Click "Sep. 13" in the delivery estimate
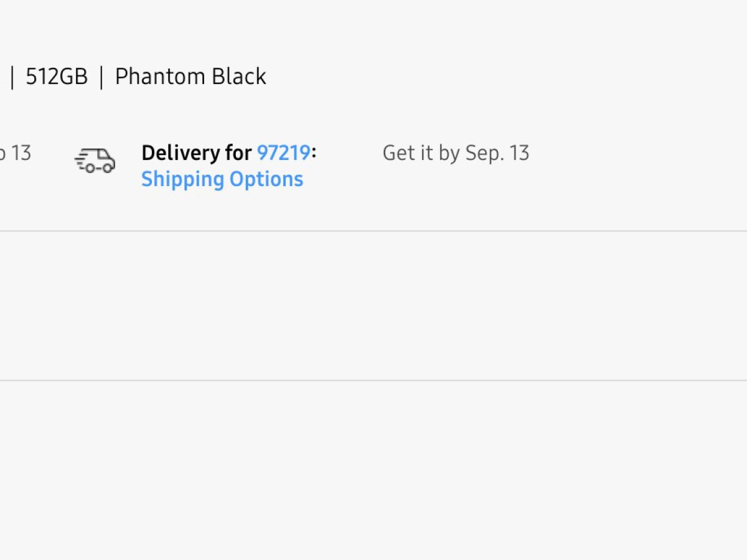747x560 pixels. (497, 153)
